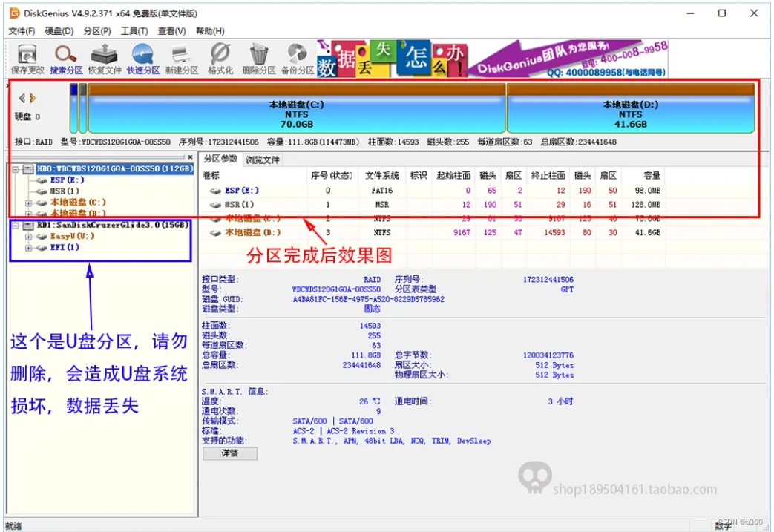Screen dimensions: 774x532
Task: Open the 工具(T) menu
Action: click(134, 31)
